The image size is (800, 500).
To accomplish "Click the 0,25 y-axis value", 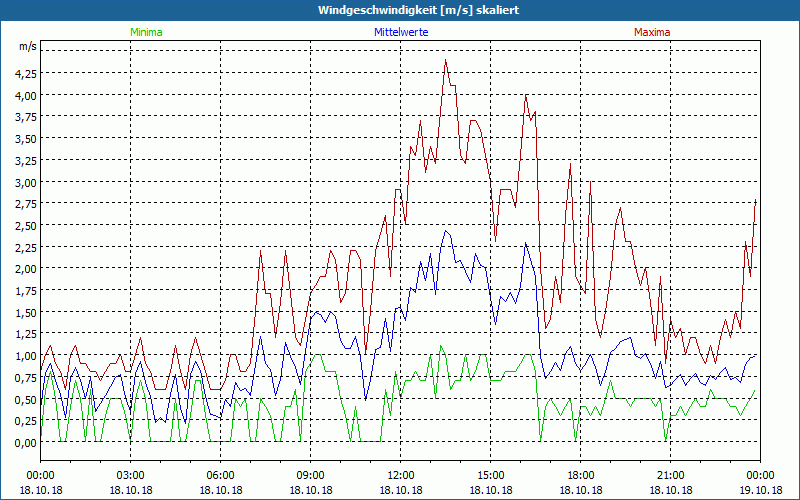I will [x=26, y=420].
